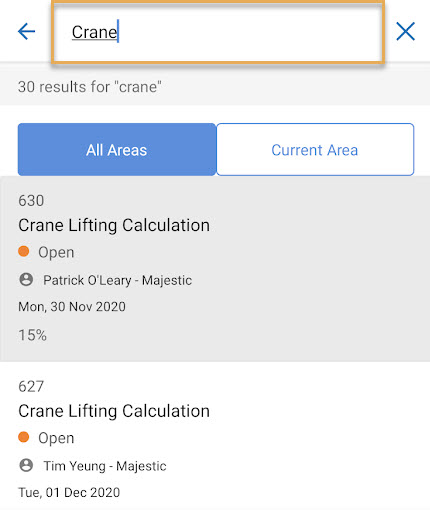Click the person icon beside Tim Yeung
The width and height of the screenshot is (430, 510).
pos(26,465)
